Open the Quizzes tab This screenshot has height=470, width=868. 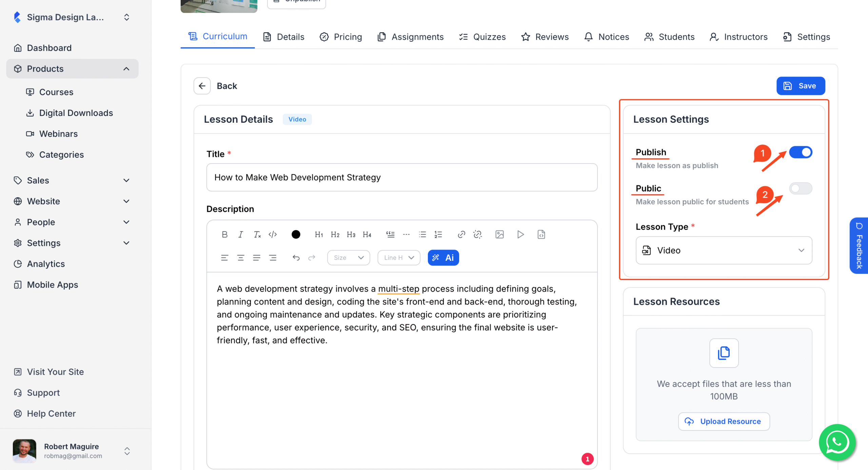(482, 37)
